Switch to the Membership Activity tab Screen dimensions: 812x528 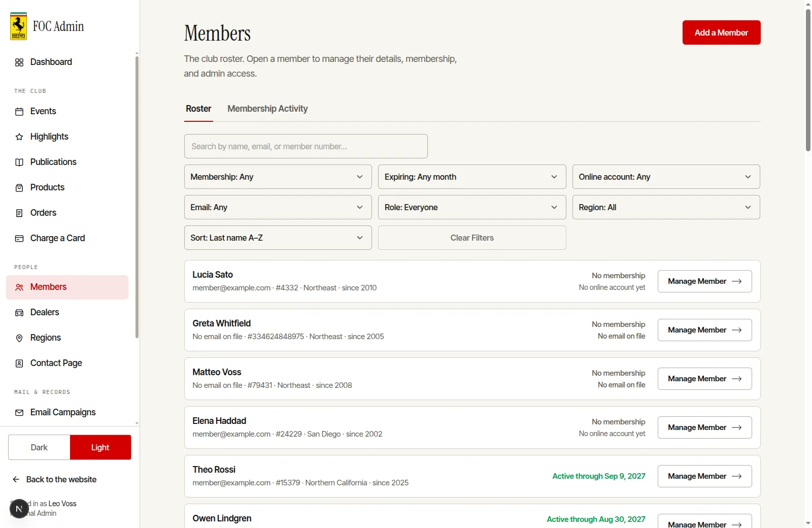click(267, 109)
